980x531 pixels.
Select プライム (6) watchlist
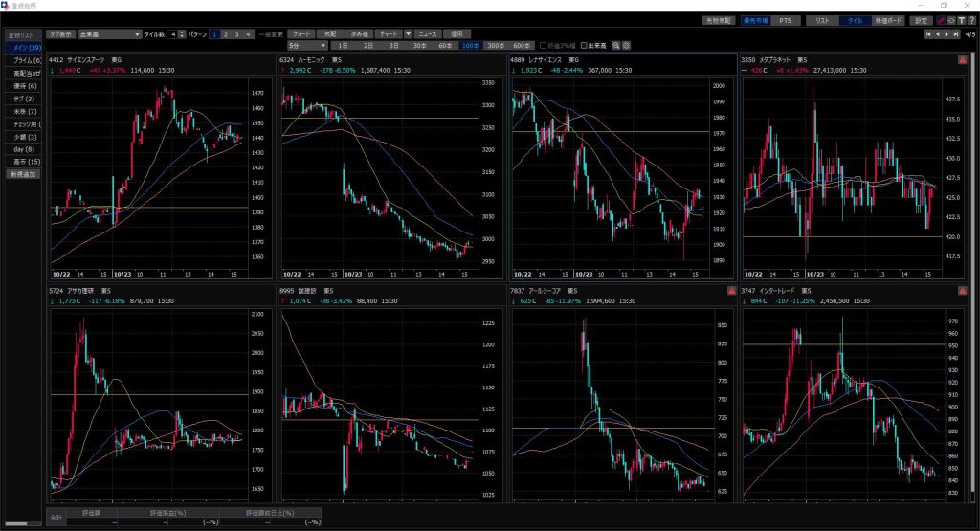[x=22, y=60]
